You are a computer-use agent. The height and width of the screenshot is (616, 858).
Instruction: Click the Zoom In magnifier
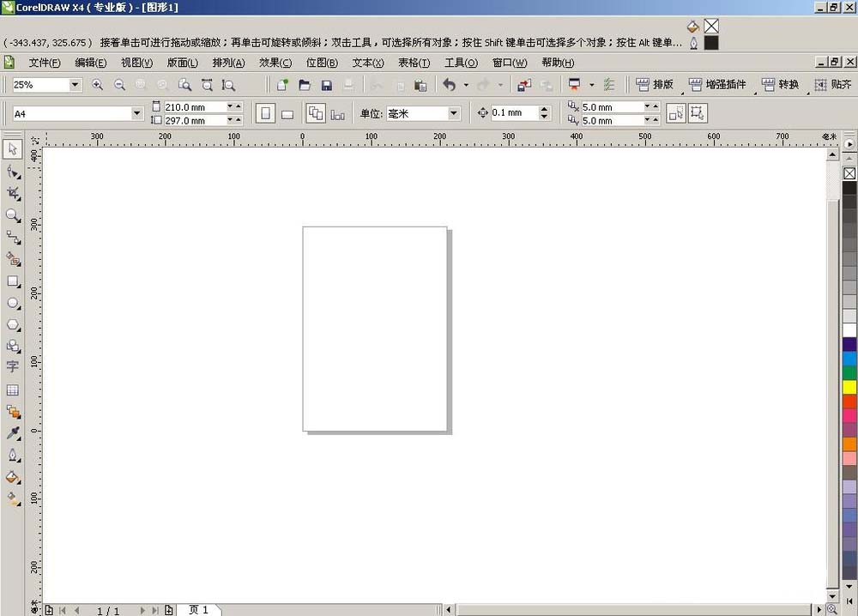[98, 85]
